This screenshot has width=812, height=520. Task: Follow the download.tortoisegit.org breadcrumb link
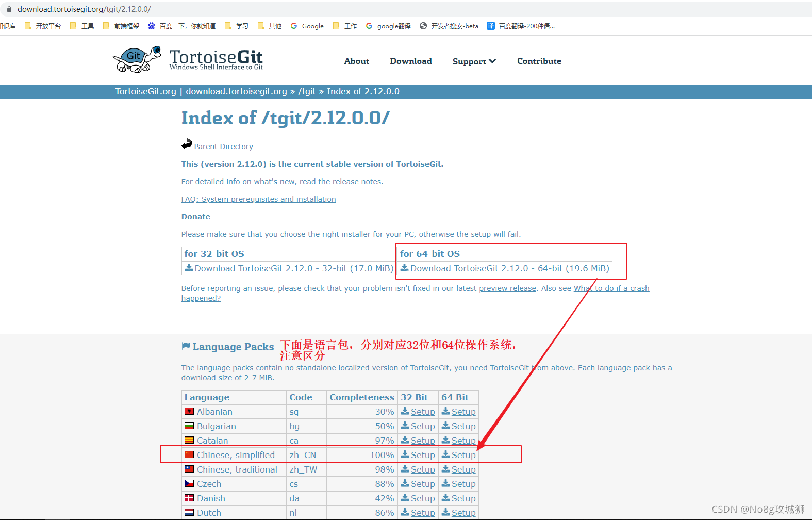point(236,91)
